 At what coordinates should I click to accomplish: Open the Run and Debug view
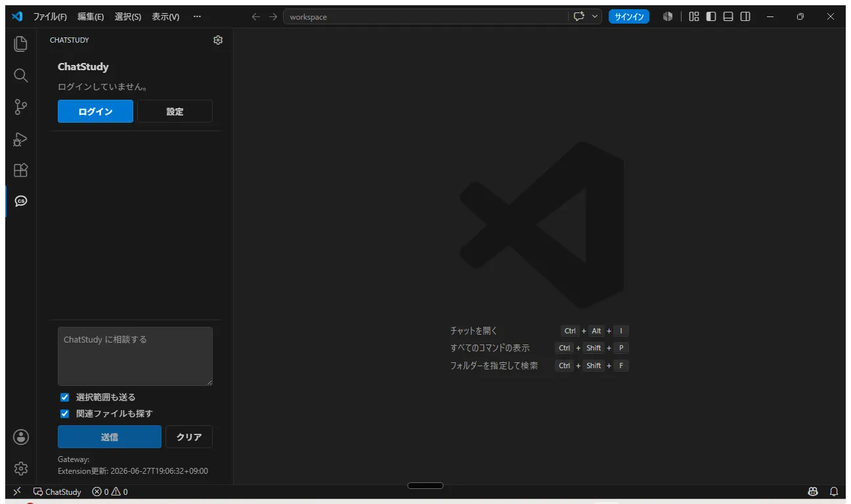[21, 138]
